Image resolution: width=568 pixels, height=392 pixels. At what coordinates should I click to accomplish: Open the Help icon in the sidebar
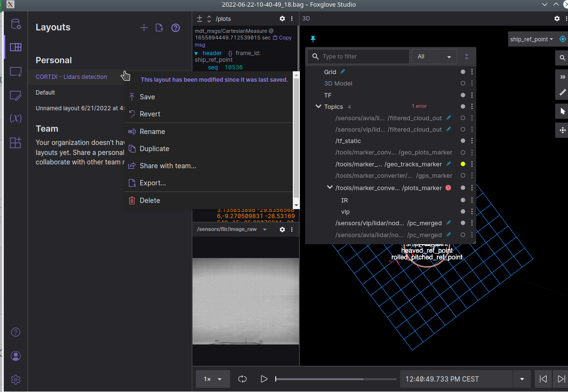16,332
